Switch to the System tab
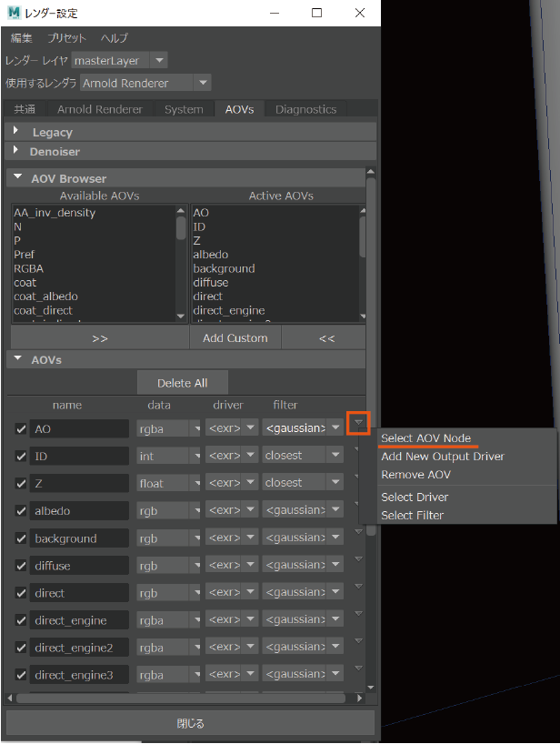Screen dimensions: 560x744 point(184,109)
